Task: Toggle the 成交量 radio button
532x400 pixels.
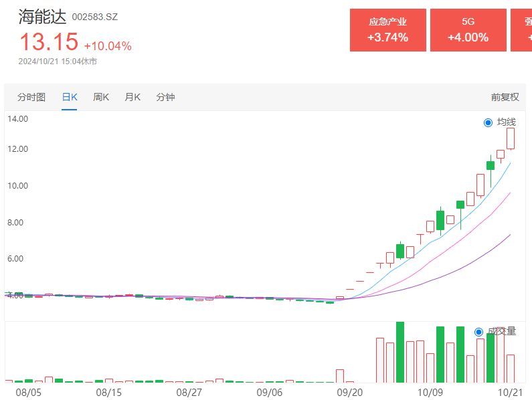Action: tap(478, 332)
